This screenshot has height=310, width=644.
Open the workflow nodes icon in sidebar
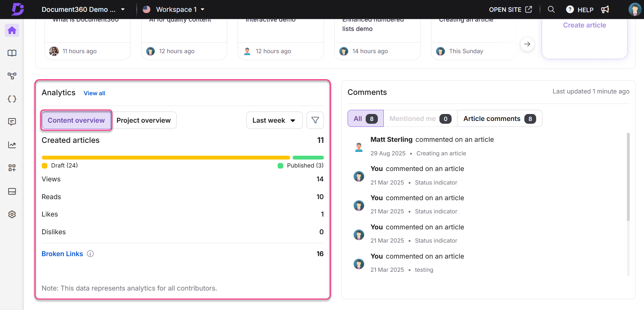pos(12,76)
